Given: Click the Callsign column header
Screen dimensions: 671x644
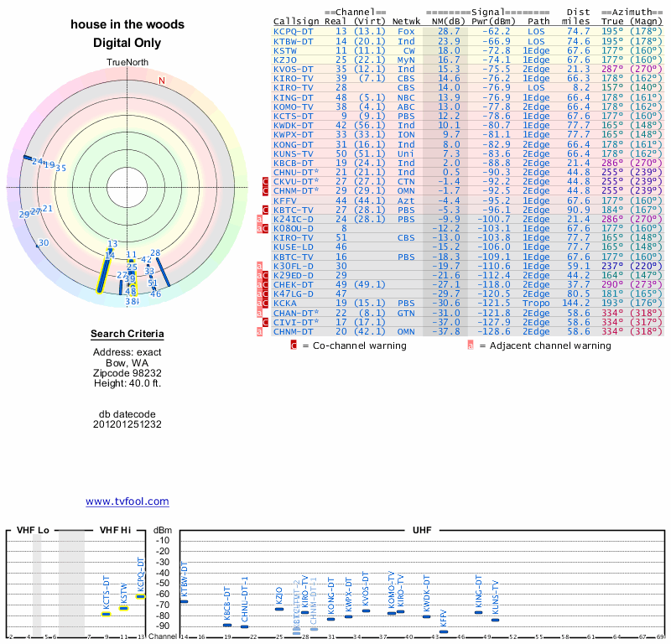Looking at the screenshot, I should coord(296,22).
